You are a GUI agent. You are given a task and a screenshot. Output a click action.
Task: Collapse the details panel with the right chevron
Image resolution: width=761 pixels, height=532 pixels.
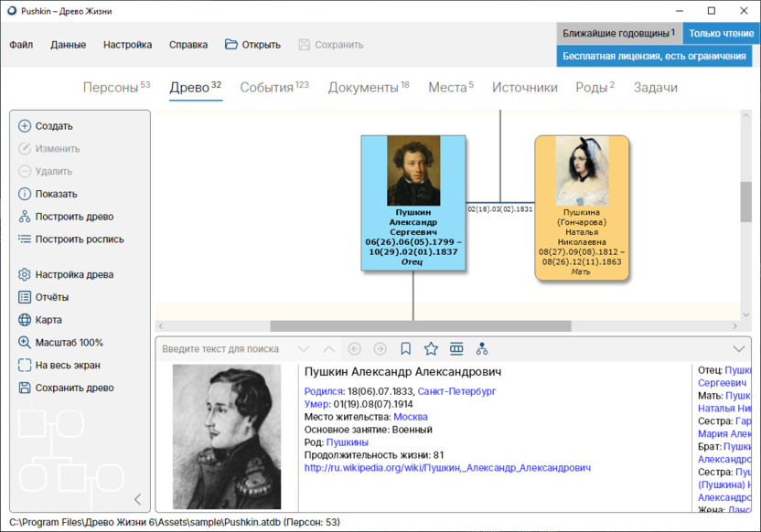pyautogui.click(x=739, y=349)
